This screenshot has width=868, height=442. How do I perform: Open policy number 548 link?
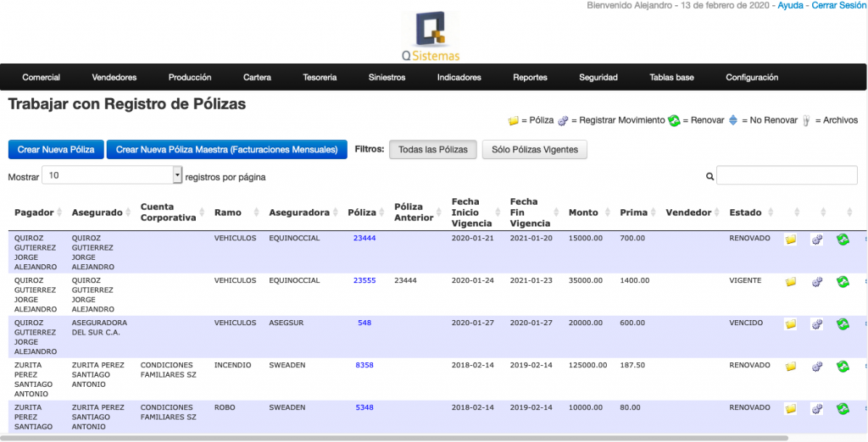pos(364,323)
